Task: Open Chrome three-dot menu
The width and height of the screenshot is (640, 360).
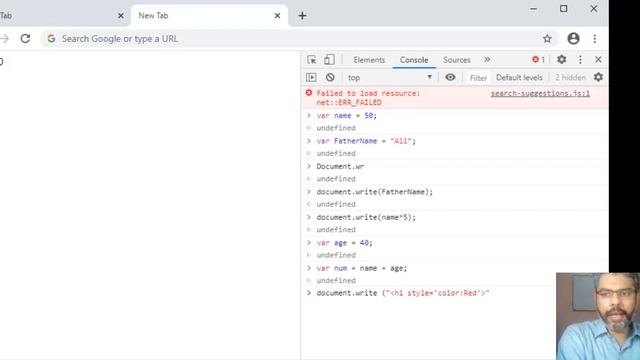Action: pos(595,39)
